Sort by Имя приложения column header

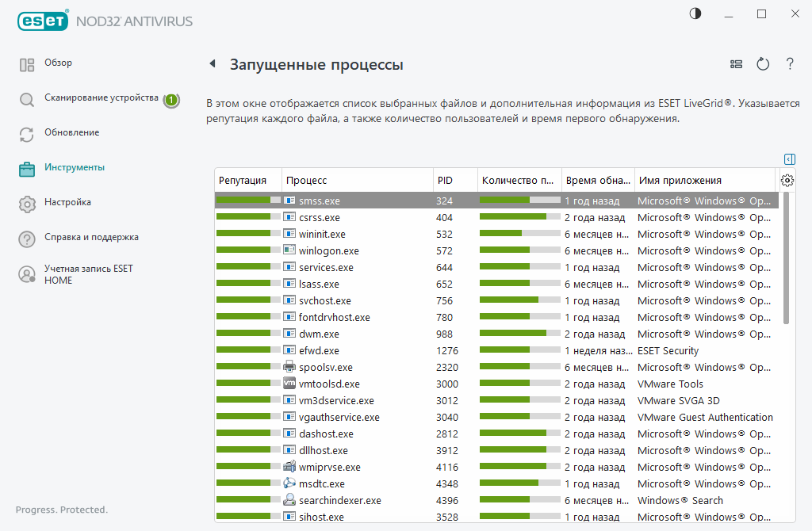tap(704, 180)
